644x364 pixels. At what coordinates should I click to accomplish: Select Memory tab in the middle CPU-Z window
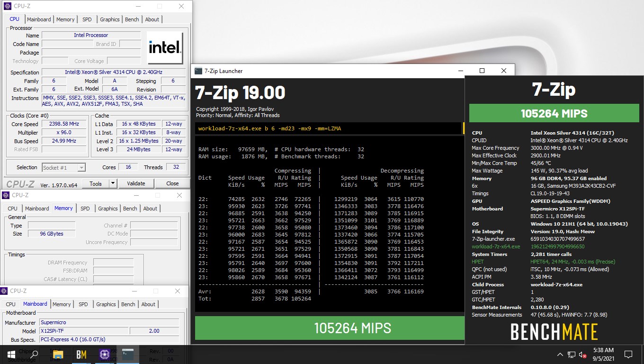[x=63, y=208]
